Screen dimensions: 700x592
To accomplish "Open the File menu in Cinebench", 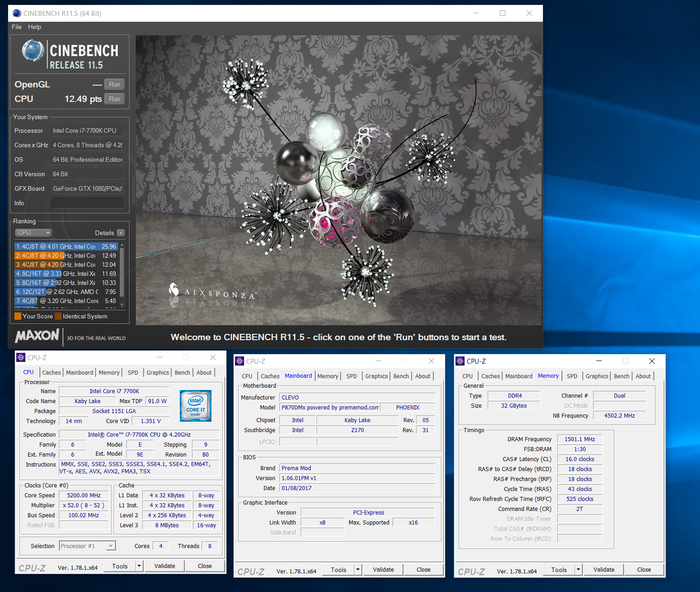I will (17, 27).
